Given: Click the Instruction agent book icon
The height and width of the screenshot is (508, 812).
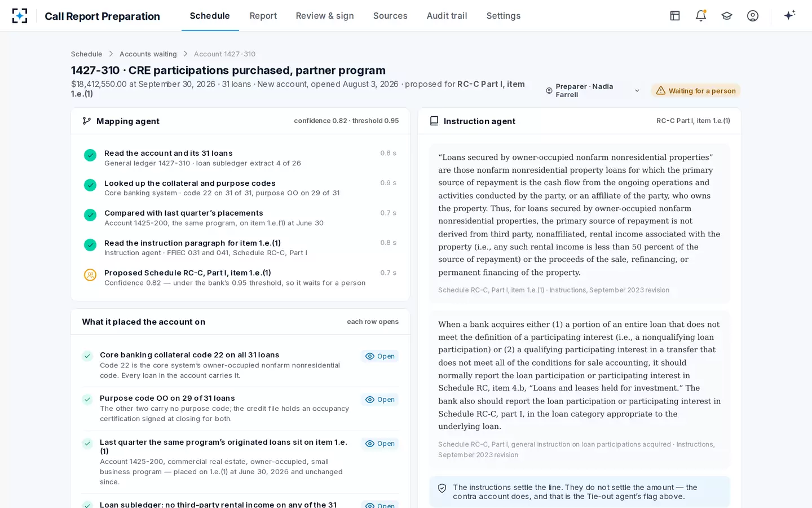Looking at the screenshot, I should click(434, 121).
